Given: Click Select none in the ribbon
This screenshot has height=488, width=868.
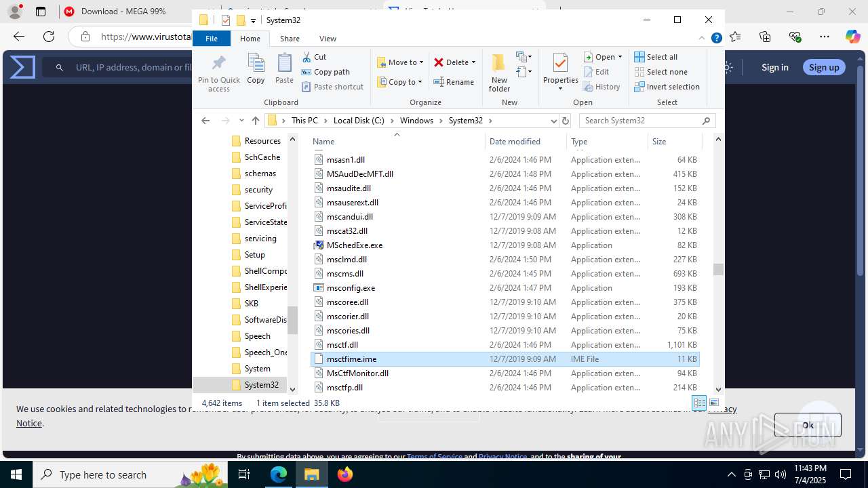Looking at the screenshot, I should coord(660,72).
